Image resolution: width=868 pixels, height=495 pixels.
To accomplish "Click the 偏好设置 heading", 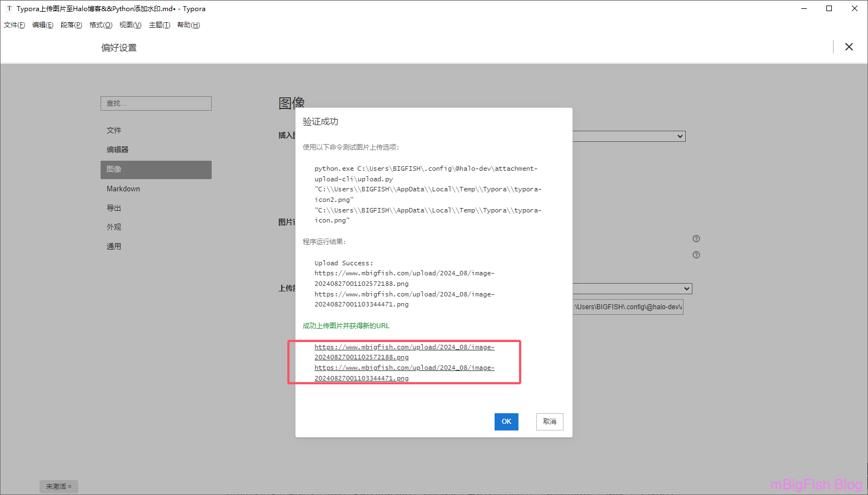I will 119,48.
